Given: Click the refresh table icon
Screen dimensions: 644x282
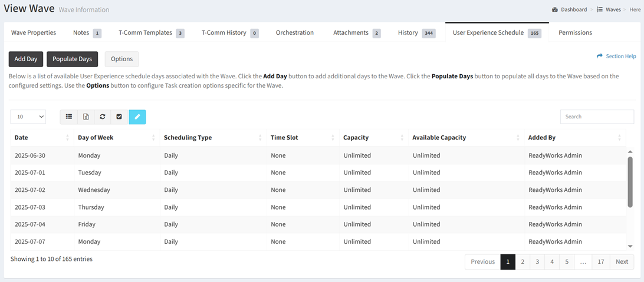Looking at the screenshot, I should 103,117.
